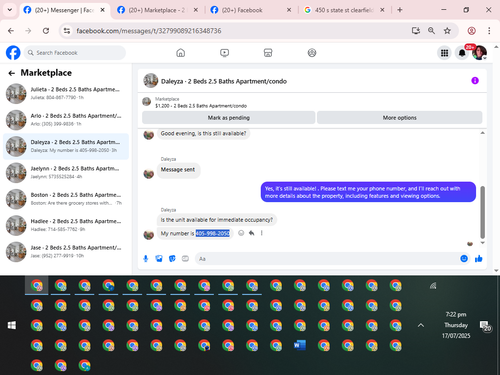Click the browser back button
Screen dimensions: 500x375
point(11,31)
